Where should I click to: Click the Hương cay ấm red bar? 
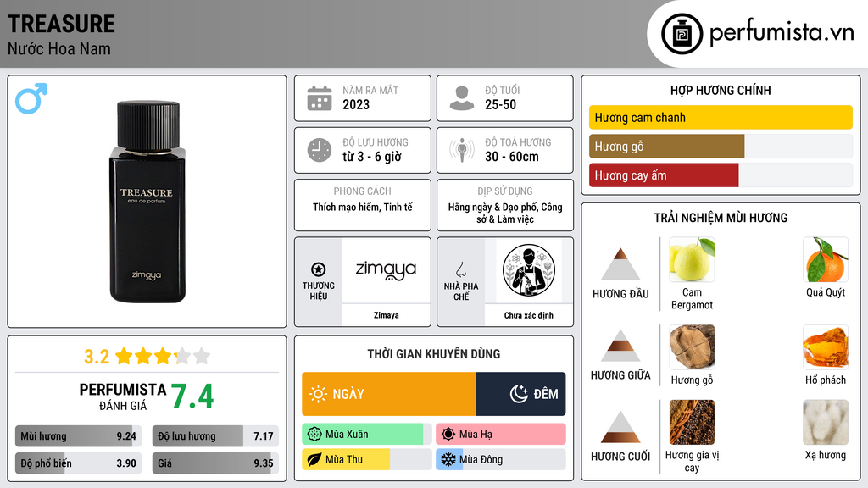664,175
